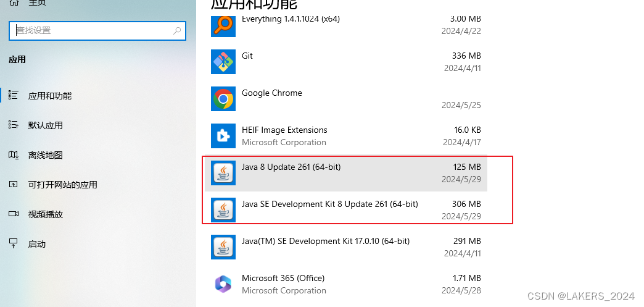Select HEIF Image Extensions entry name
The width and height of the screenshot is (644, 307).
(x=284, y=130)
